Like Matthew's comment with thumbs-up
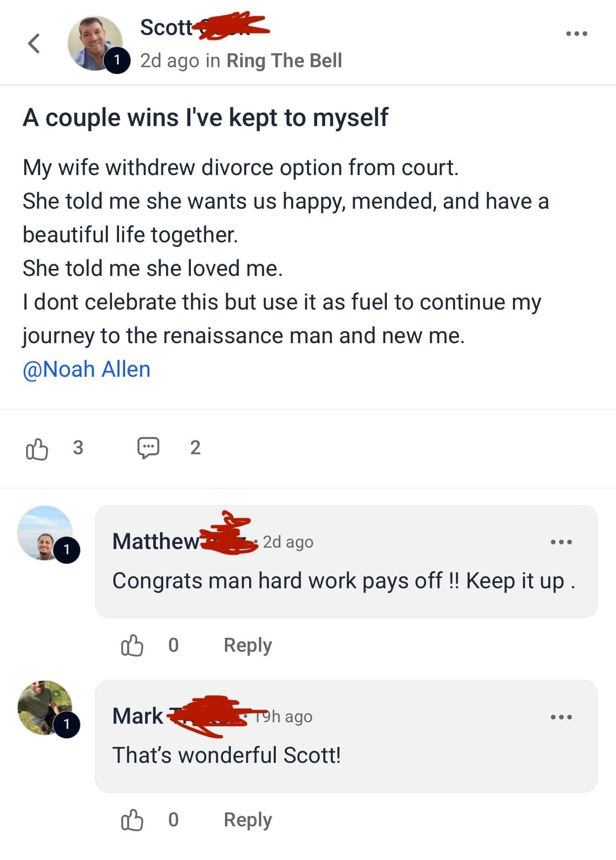The image size is (616, 860). coord(132,646)
